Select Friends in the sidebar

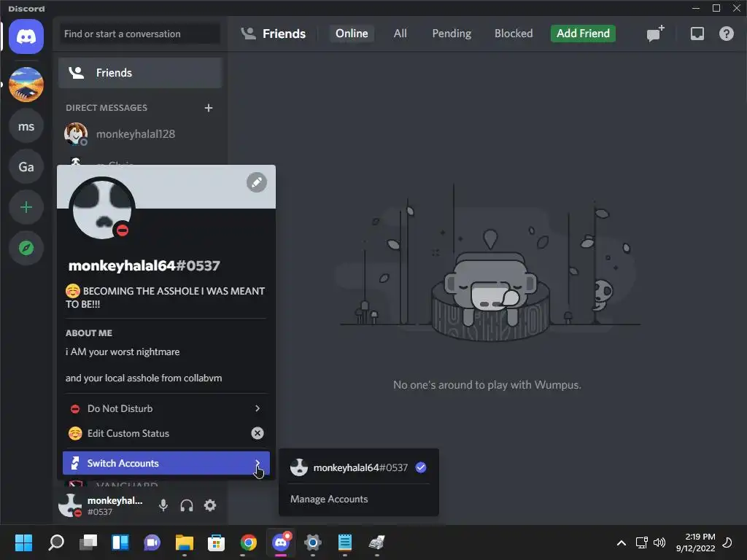pos(140,73)
